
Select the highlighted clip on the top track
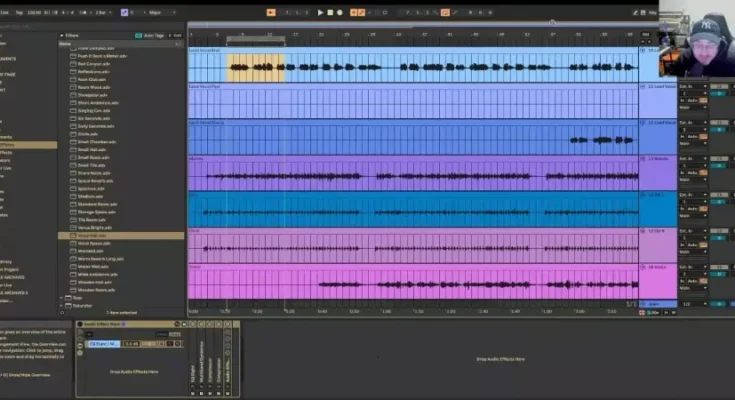[x=255, y=68]
